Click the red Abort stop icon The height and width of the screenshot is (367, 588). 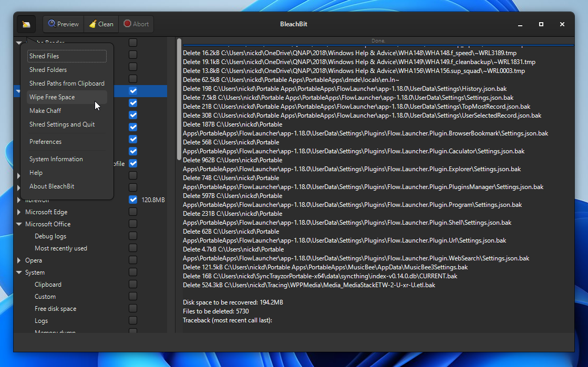point(125,24)
